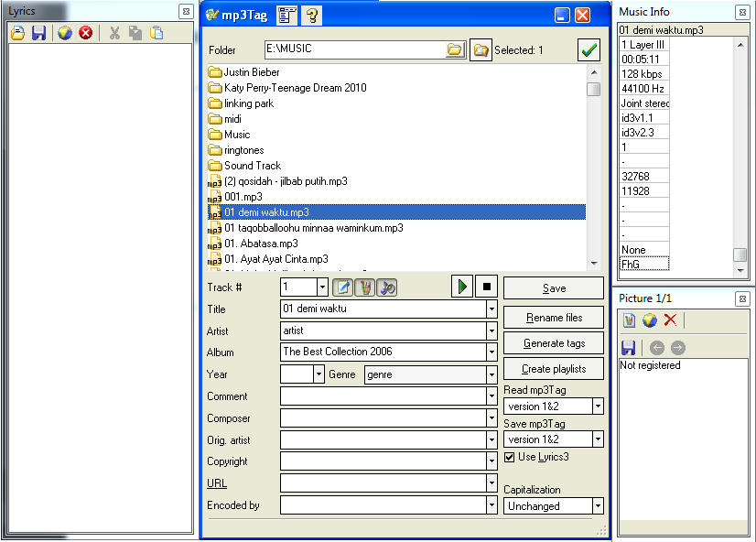Expand the URL field dropdown arrow
Screen dimensions: 756x542
[x=491, y=482]
